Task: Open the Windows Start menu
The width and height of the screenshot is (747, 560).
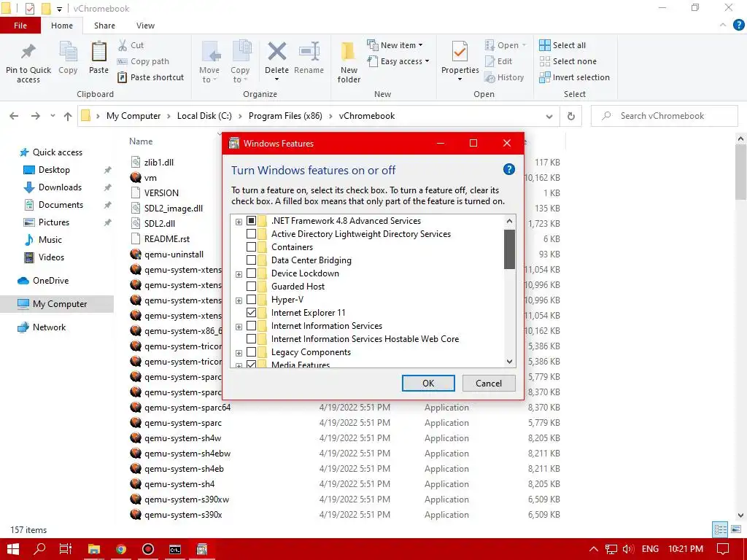Action: (13, 549)
